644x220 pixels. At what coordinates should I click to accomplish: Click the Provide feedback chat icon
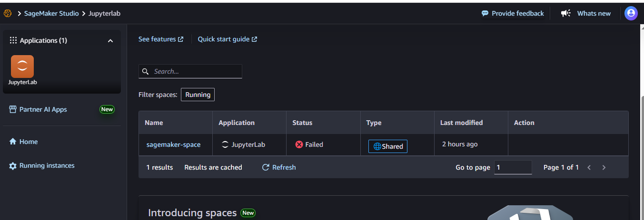click(x=485, y=13)
